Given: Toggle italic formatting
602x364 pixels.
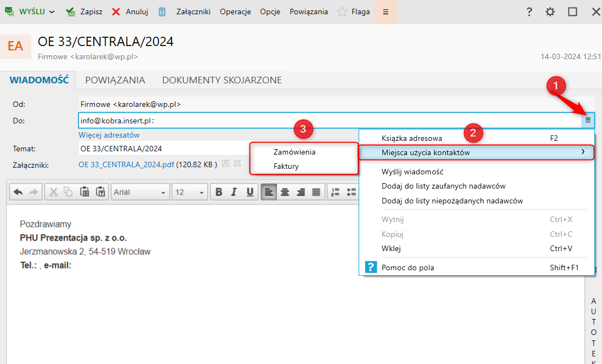Looking at the screenshot, I should point(234,192).
